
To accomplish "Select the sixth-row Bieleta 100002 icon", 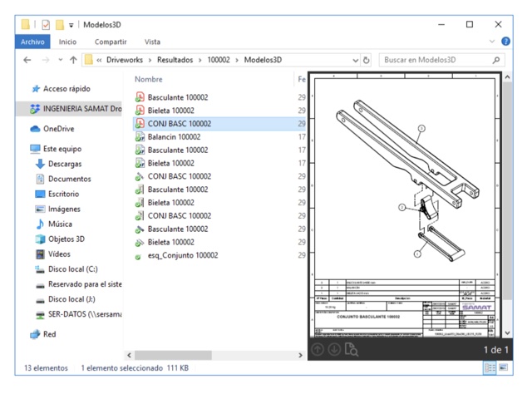I will tap(140, 163).
